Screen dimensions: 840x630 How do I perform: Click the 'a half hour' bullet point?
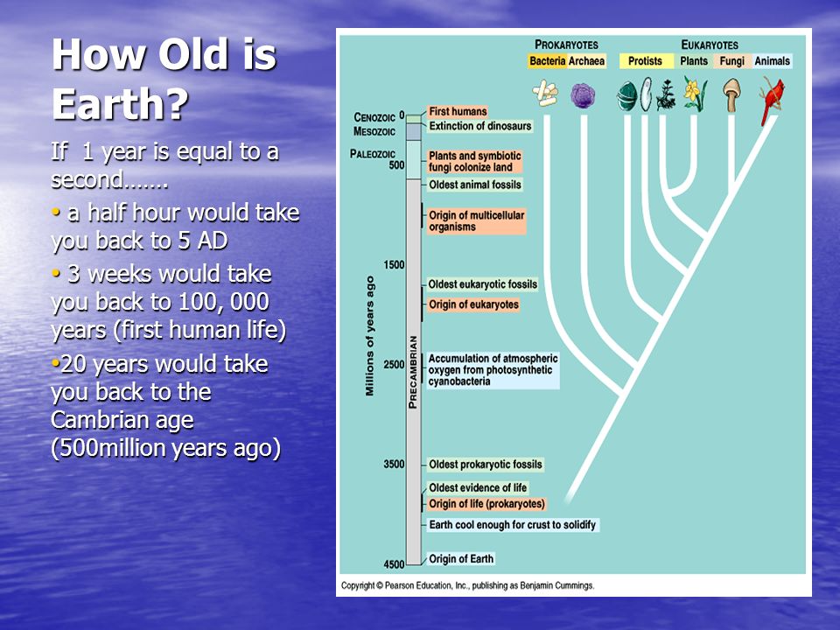tap(175, 227)
